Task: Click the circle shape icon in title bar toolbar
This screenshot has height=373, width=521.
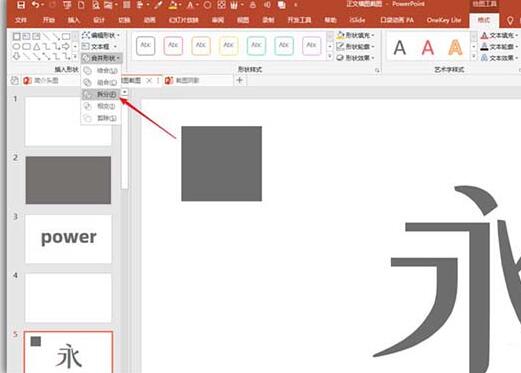Action: pos(207,5)
